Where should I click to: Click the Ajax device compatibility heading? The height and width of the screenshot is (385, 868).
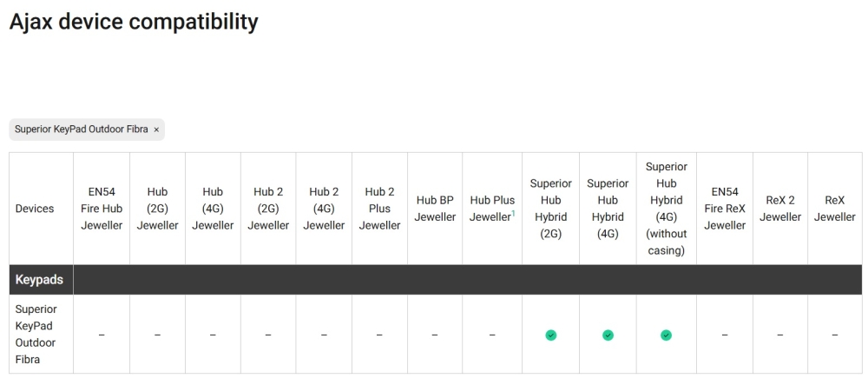coord(134,22)
